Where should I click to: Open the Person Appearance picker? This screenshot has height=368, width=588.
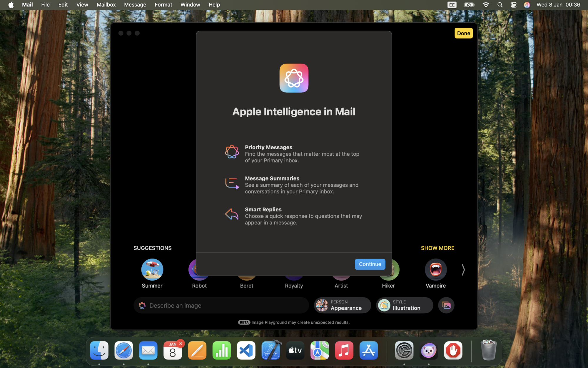[x=343, y=305]
